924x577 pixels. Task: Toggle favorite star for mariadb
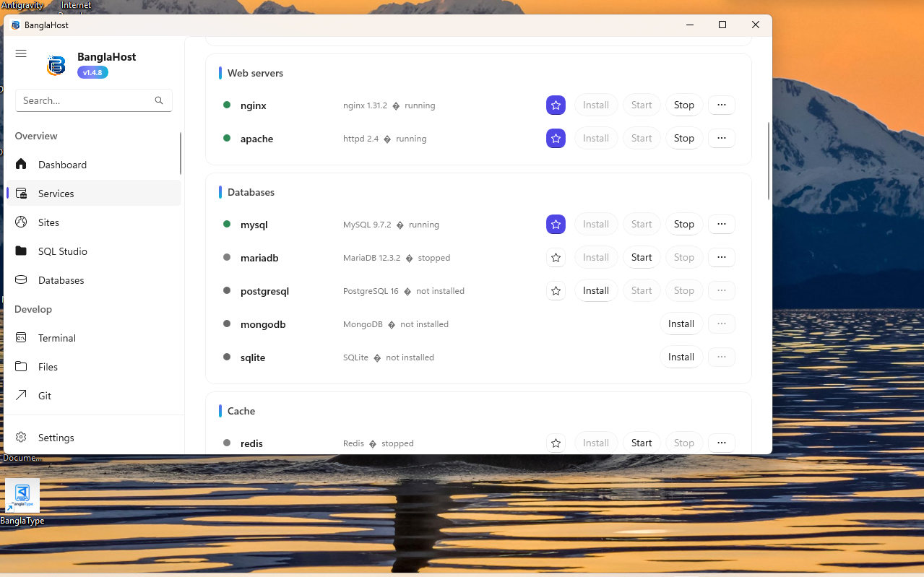click(x=556, y=258)
